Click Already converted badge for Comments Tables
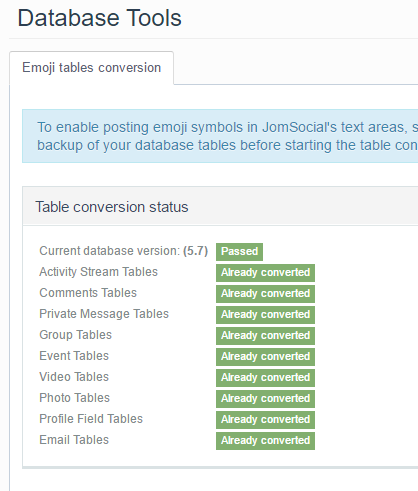 (x=265, y=294)
